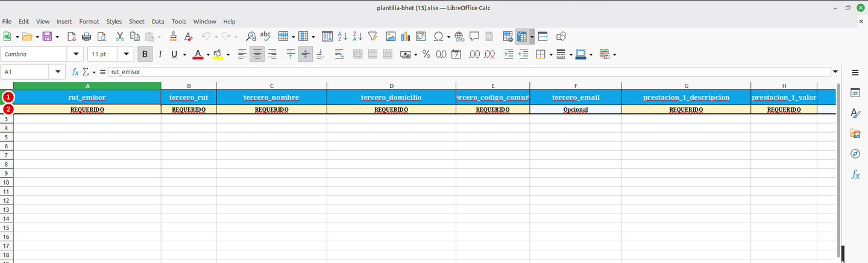Image resolution: width=868 pixels, height=263 pixels.
Task: Insert a chart using the chart icon
Action: tap(405, 36)
